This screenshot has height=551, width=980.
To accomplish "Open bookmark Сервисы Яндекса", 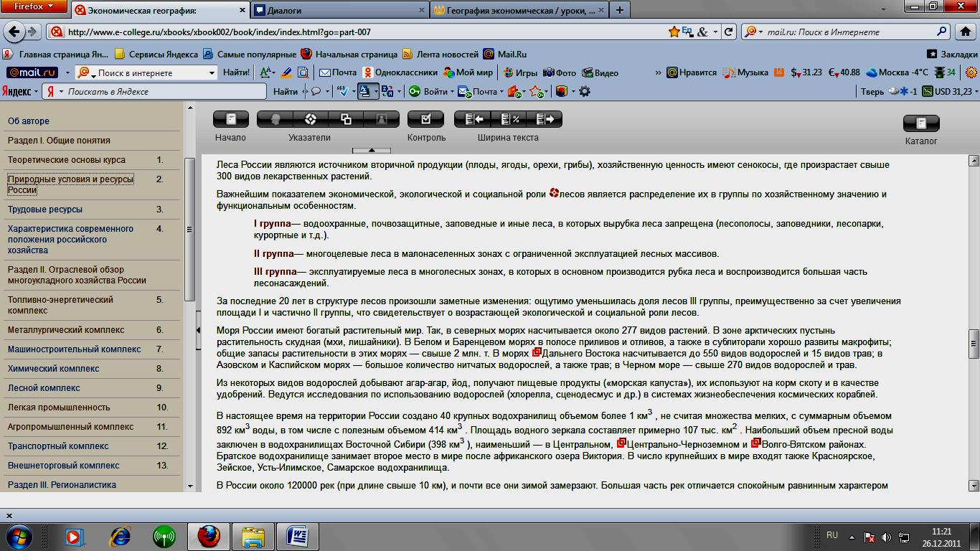I will 156,54.
